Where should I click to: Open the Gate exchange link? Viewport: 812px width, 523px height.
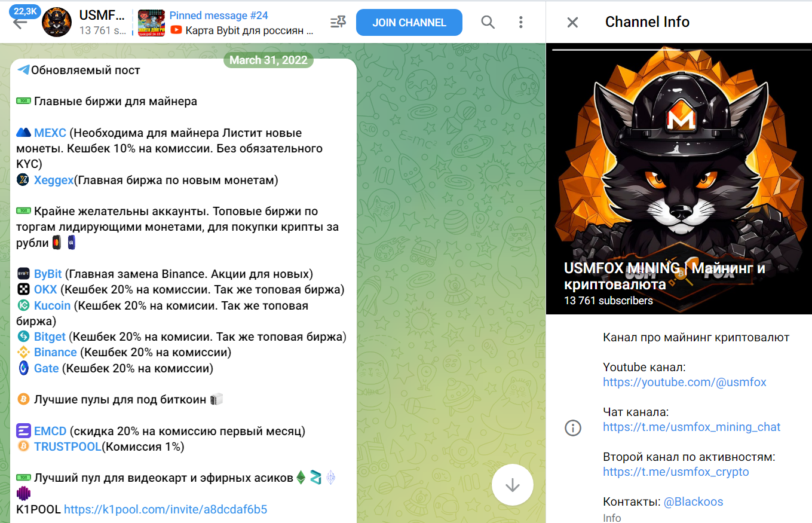pyautogui.click(x=46, y=368)
